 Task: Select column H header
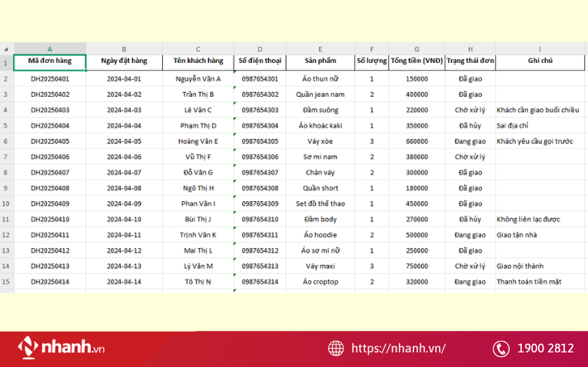coord(470,49)
